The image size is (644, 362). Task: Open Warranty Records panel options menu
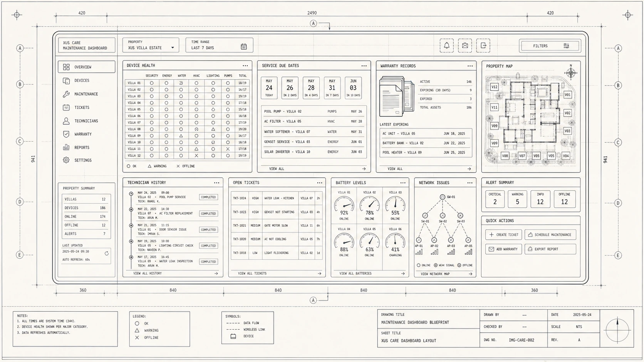[x=470, y=66]
